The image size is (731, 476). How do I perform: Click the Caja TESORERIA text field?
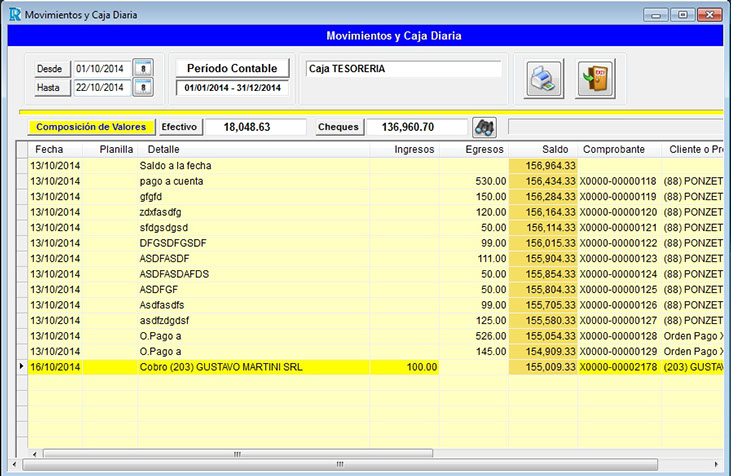pyautogui.click(x=402, y=69)
